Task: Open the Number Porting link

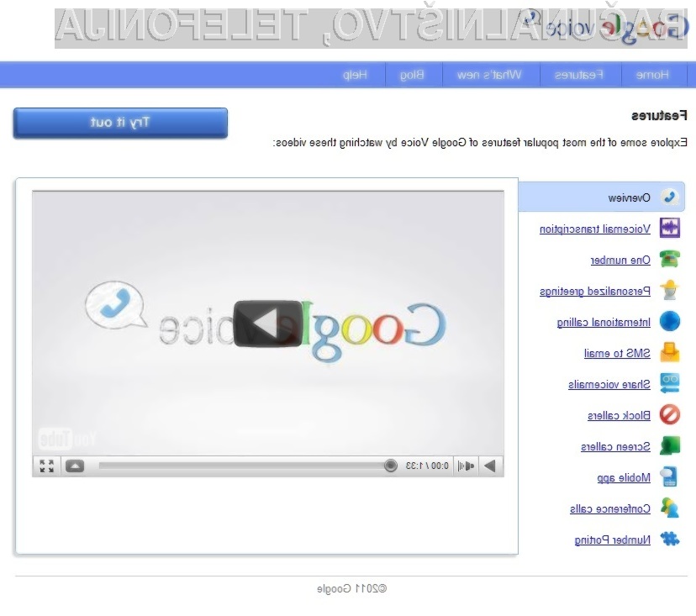Action: point(613,540)
